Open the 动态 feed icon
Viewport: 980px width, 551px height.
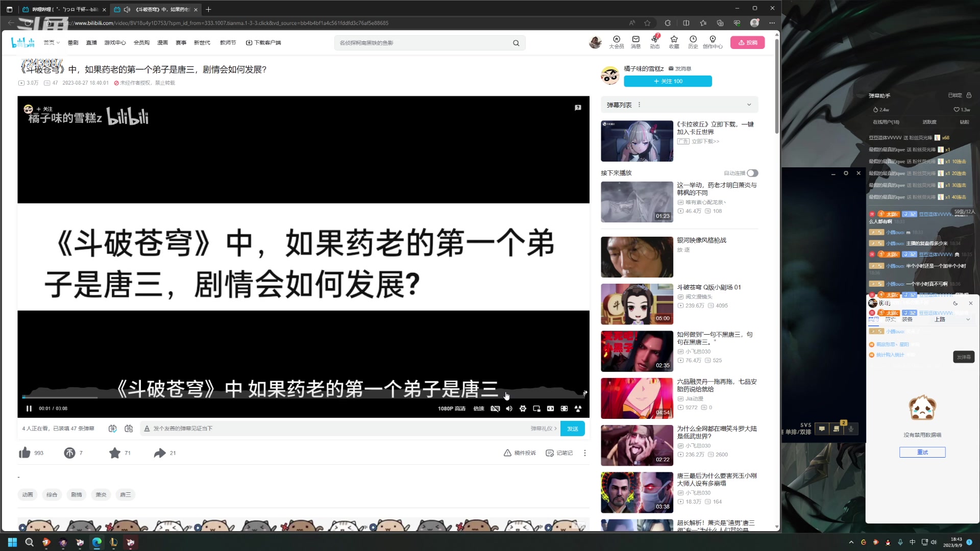pos(655,42)
